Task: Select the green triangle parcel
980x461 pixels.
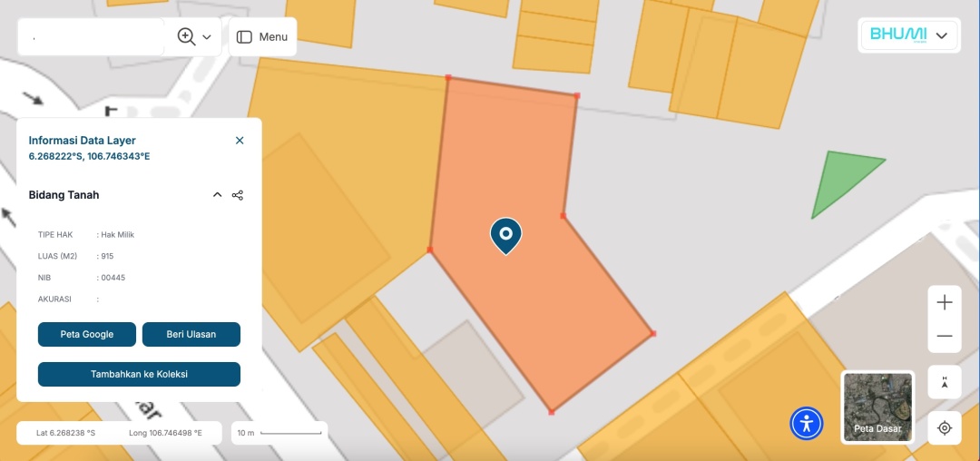Action: point(842,180)
